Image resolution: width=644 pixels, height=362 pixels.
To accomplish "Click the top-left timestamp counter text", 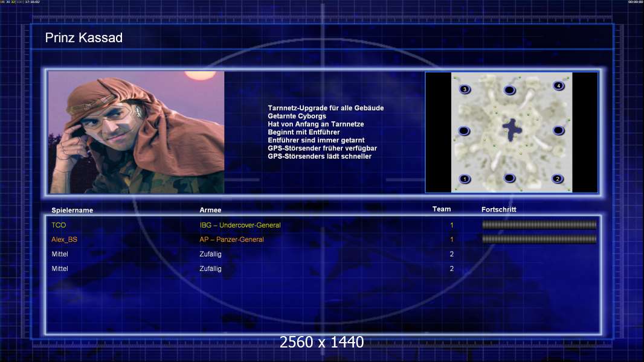I will (20, 2).
